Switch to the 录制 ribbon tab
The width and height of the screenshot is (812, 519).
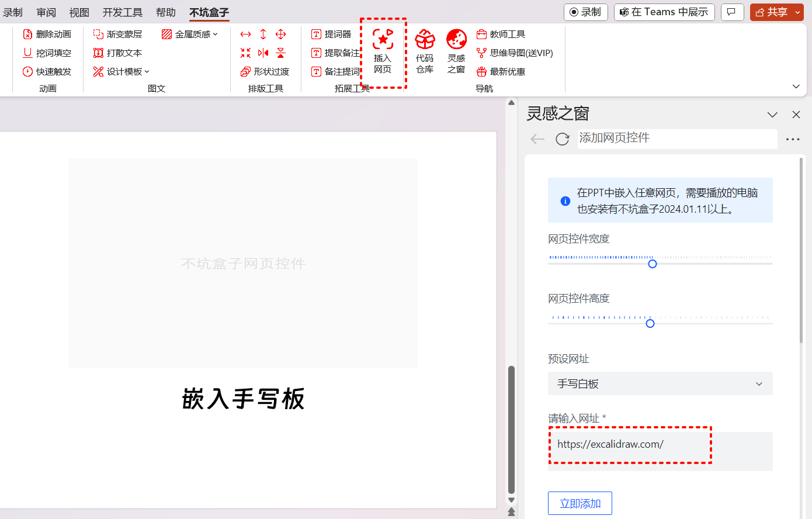12,12
